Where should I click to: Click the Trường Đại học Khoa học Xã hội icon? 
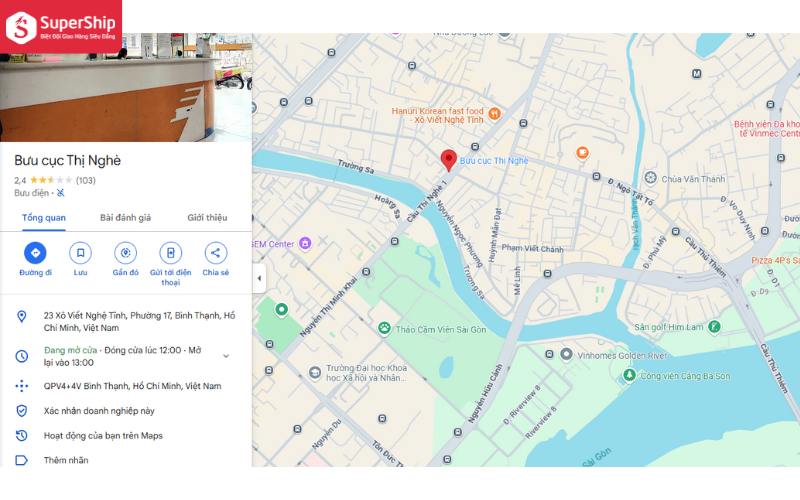pyautogui.click(x=315, y=372)
